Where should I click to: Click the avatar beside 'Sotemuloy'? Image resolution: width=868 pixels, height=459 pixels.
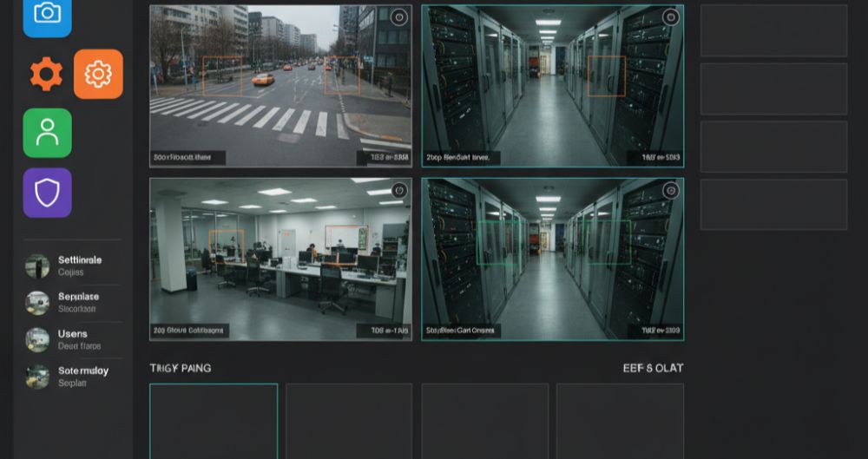point(37,377)
